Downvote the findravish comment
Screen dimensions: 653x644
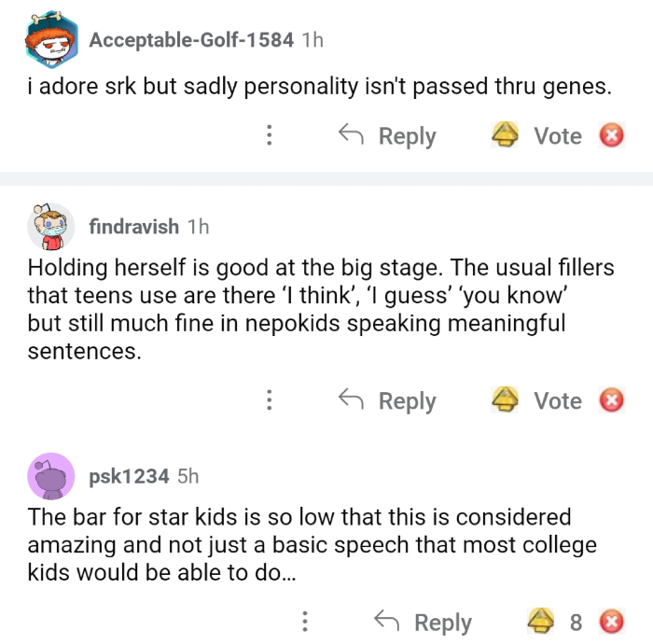pos(611,401)
